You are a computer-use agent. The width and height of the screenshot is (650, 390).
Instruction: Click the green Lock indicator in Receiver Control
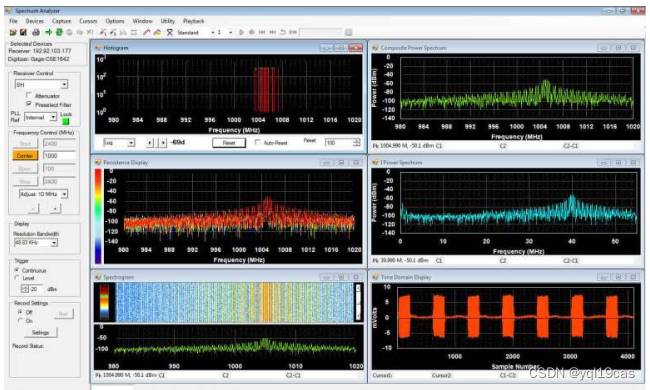[x=65, y=121]
